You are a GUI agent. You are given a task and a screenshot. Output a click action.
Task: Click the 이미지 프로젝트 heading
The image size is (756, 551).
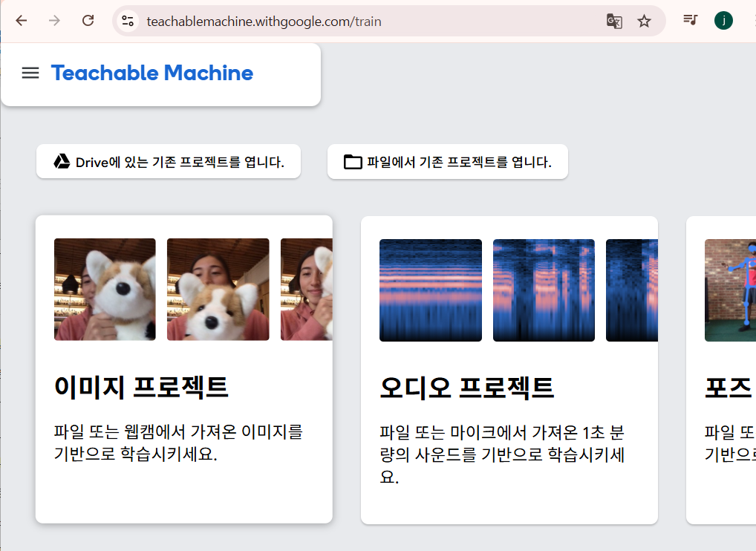pyautogui.click(x=141, y=387)
